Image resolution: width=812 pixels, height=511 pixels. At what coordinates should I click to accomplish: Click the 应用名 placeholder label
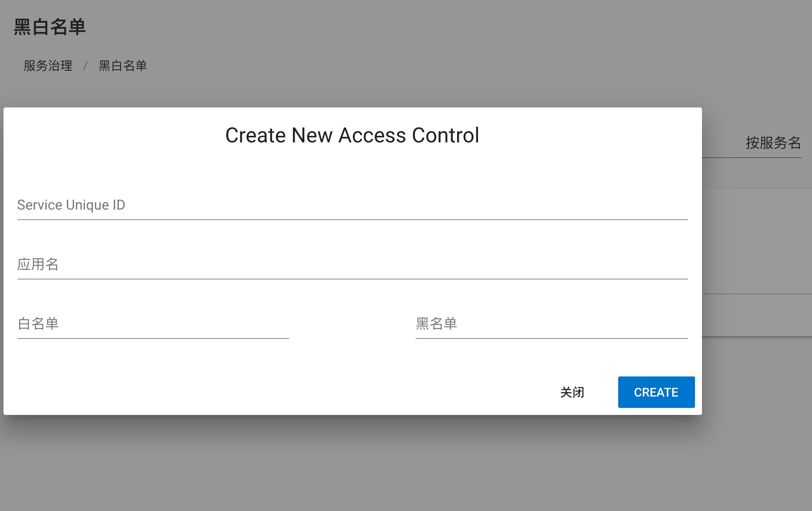pos(38,265)
